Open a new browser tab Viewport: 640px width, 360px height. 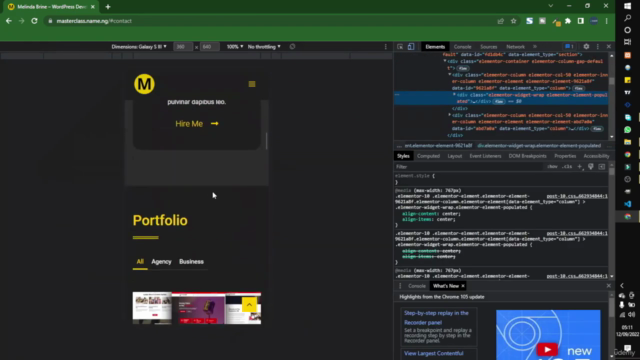tap(108, 7)
